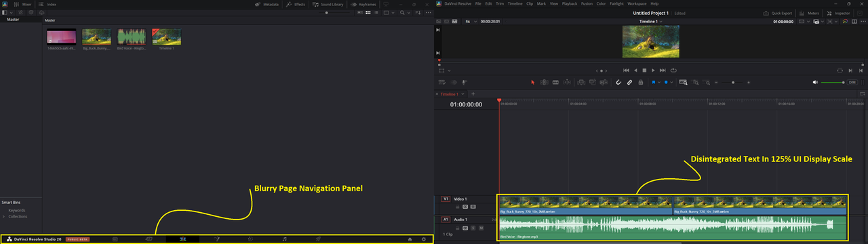Click the Stop button in viewer
The width and height of the screenshot is (868, 244).
644,70
